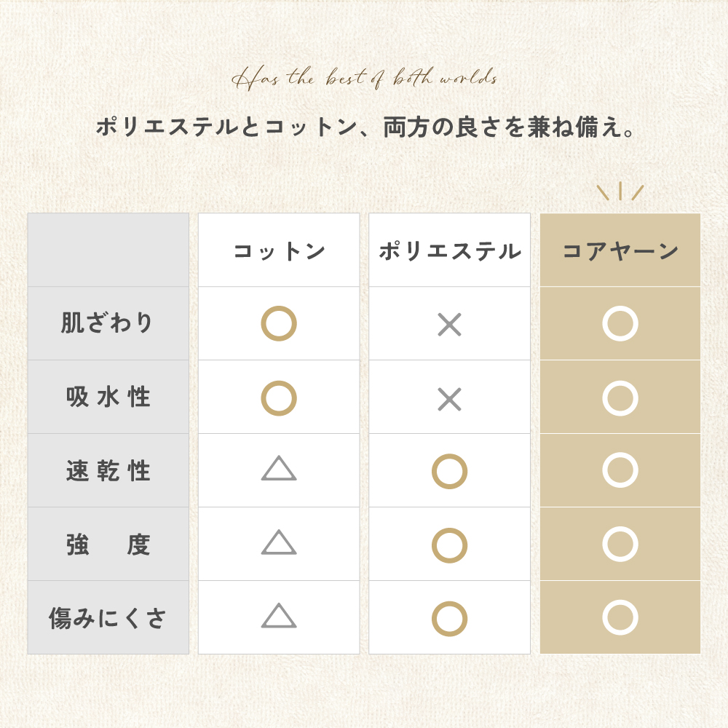Click the gray triangle for cotton 強度
The image size is (728, 728).
[x=279, y=542]
